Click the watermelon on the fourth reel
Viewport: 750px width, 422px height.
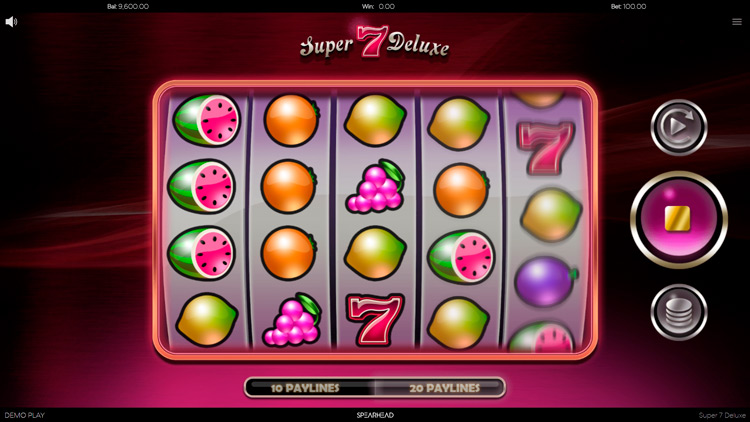pyautogui.click(x=462, y=258)
